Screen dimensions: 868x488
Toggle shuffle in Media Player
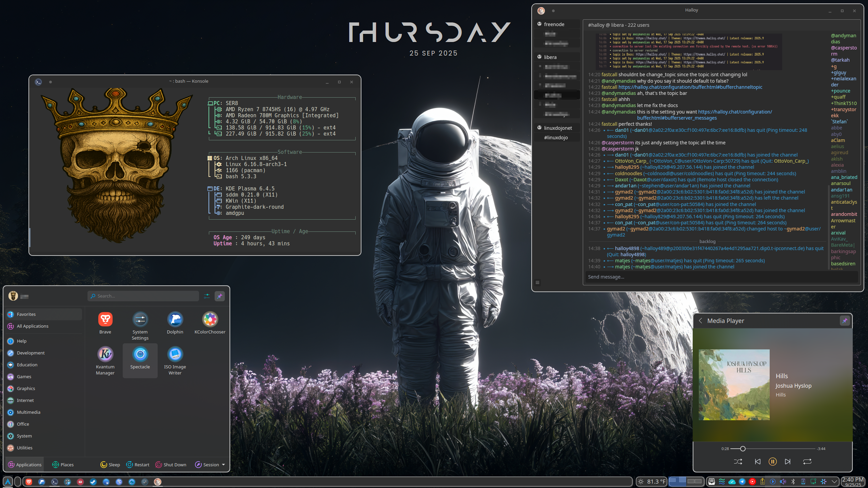(x=738, y=462)
